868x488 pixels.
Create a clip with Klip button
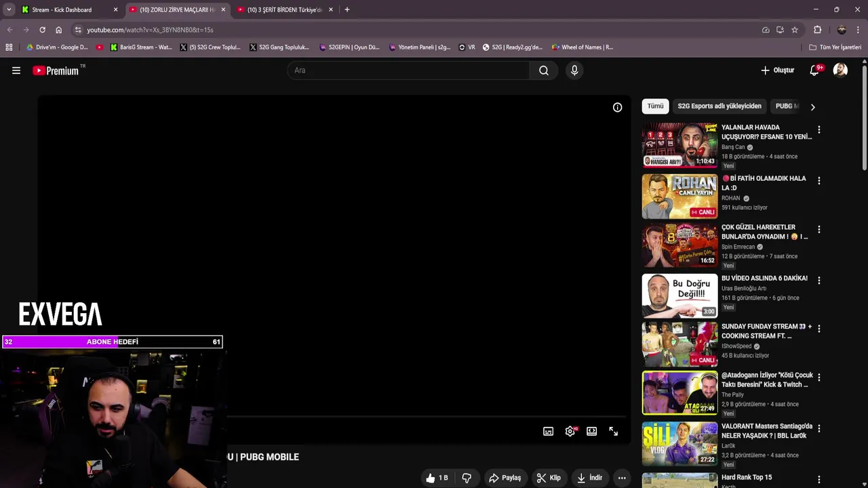[x=549, y=478]
